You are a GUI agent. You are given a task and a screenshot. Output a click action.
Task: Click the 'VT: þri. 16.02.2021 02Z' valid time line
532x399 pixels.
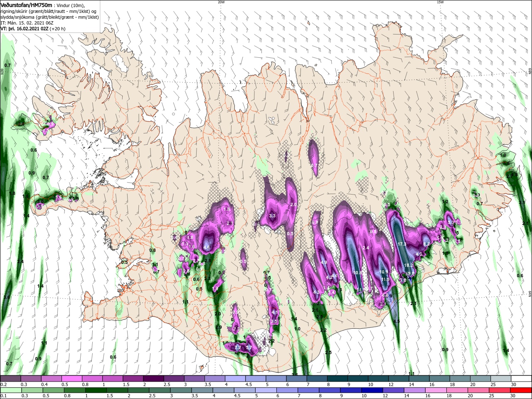coord(25,29)
